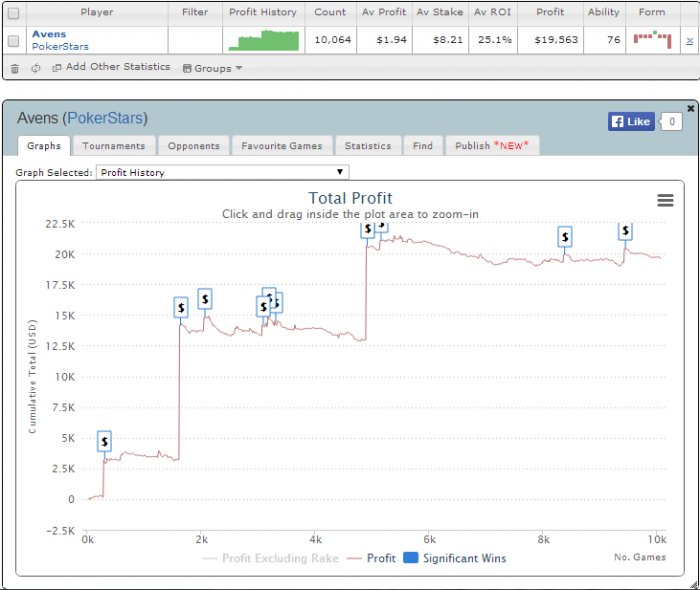Sort by the Count column header
The image size is (700, 590).
click(x=330, y=12)
